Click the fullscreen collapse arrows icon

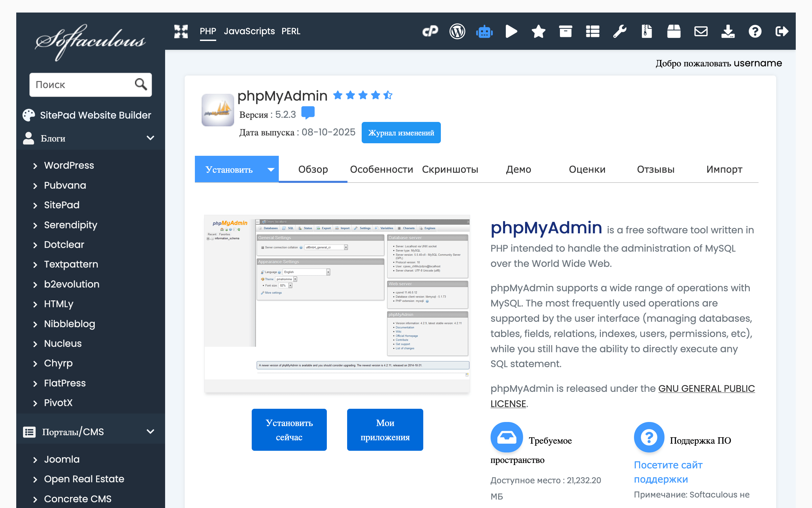181,31
